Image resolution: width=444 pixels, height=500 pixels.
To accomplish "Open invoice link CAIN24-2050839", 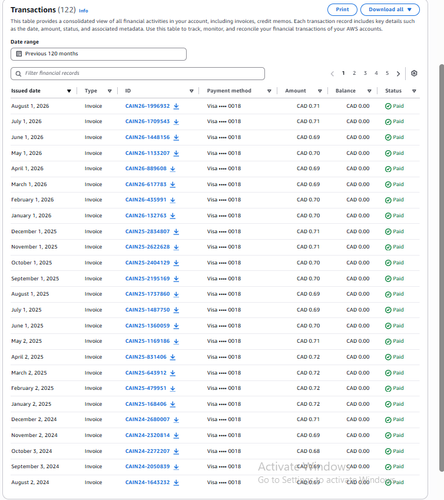I will pos(147,466).
